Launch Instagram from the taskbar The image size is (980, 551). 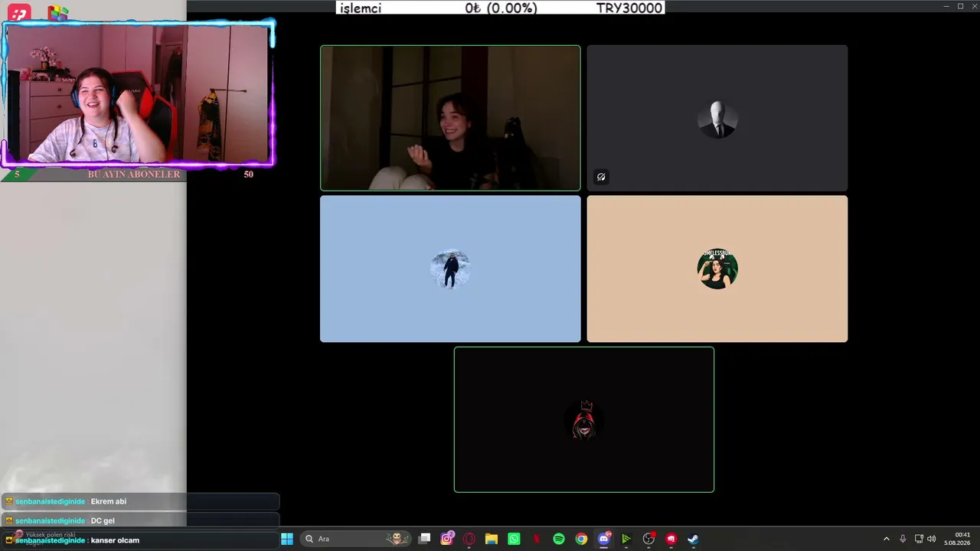447,539
